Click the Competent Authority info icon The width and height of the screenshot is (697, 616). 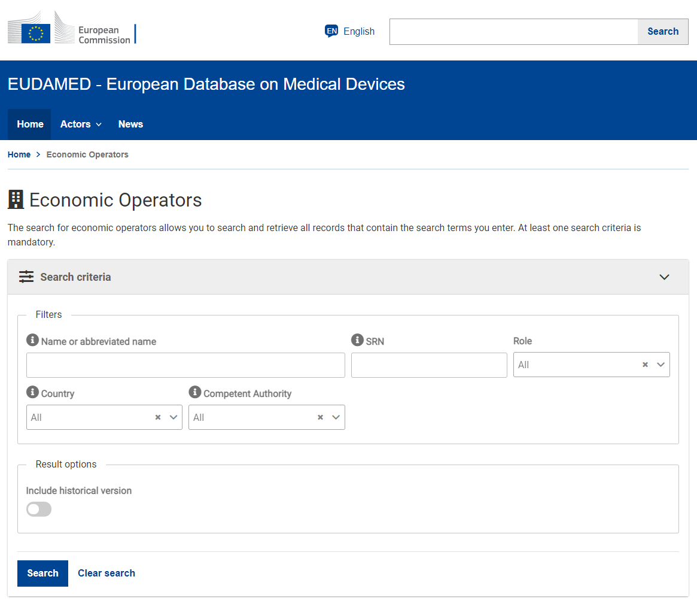[x=194, y=392]
